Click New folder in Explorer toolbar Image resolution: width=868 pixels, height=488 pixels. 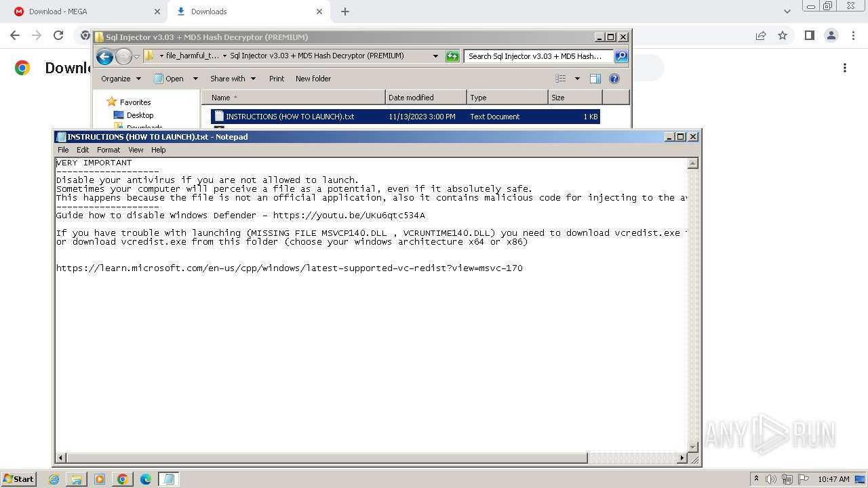pyautogui.click(x=313, y=79)
